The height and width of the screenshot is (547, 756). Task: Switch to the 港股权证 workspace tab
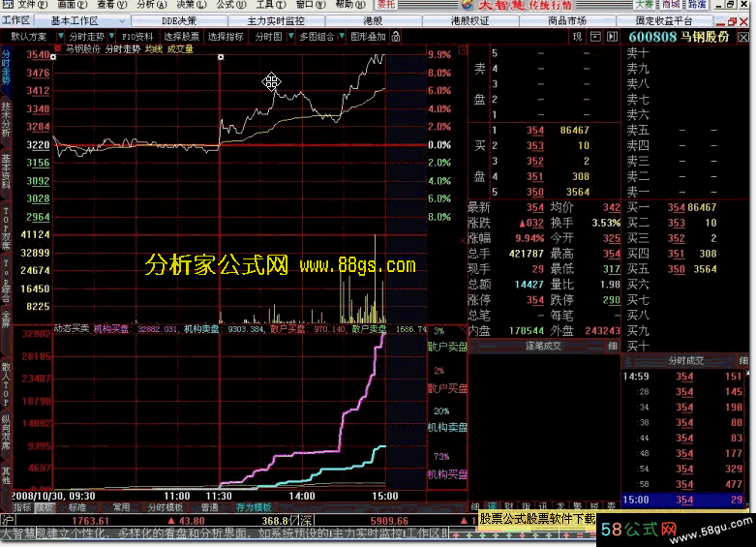click(469, 20)
